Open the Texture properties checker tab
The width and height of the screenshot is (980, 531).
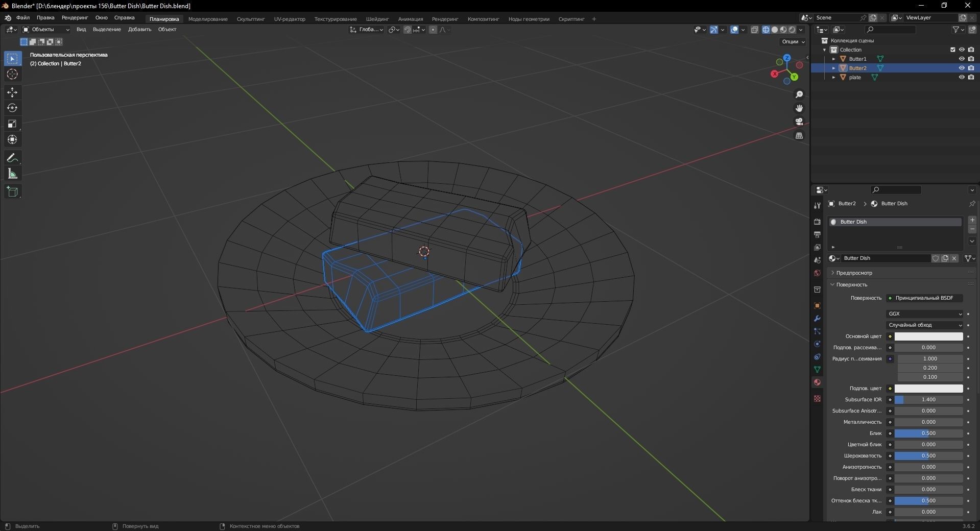coord(817,398)
